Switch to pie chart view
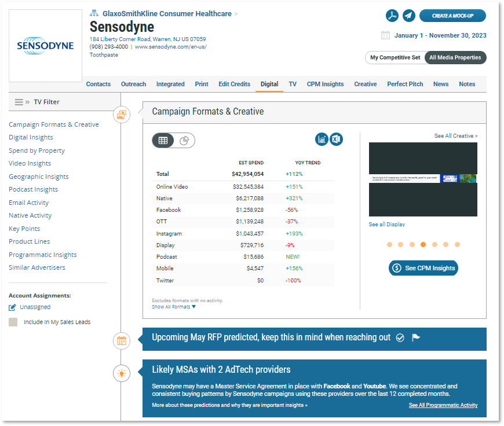This screenshot has height=426, width=504. [x=184, y=141]
